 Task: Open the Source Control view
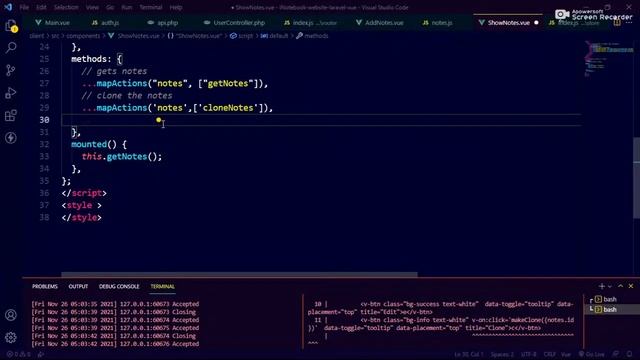point(11,70)
